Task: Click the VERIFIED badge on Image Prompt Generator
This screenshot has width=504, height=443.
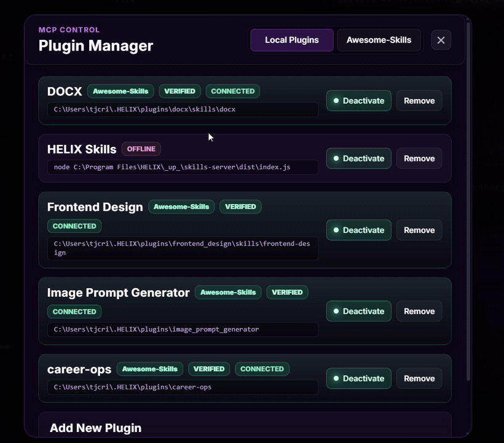Action: click(x=287, y=292)
